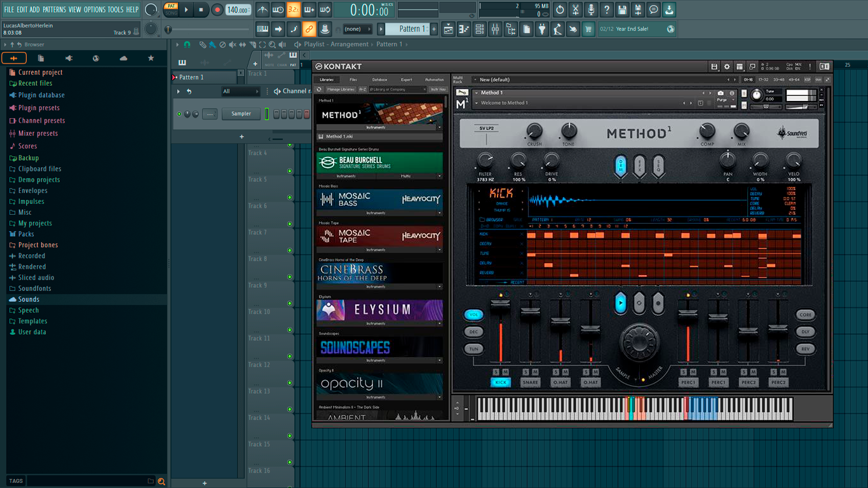The height and width of the screenshot is (488, 868).
Task: Toggle the VOL mode button
Action: click(x=473, y=315)
